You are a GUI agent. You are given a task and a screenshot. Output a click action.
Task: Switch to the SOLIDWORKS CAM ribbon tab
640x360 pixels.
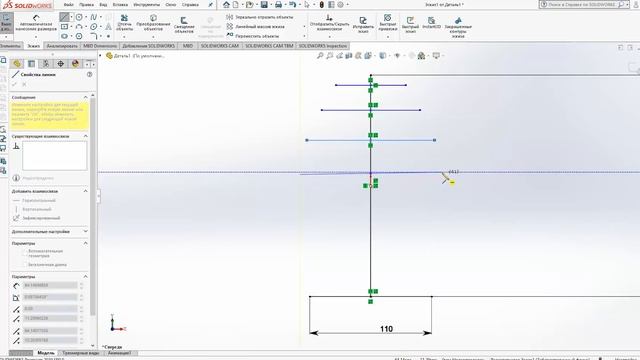[220, 46]
